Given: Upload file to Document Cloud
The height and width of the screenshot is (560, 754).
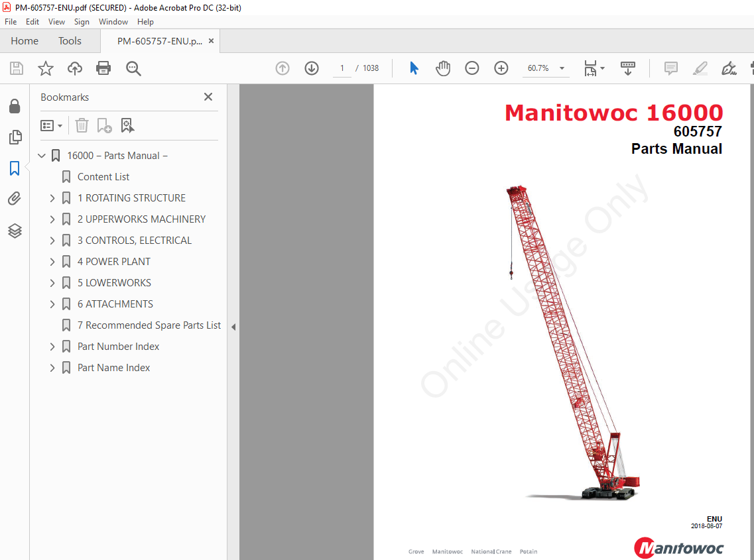Looking at the screenshot, I should click(x=74, y=68).
